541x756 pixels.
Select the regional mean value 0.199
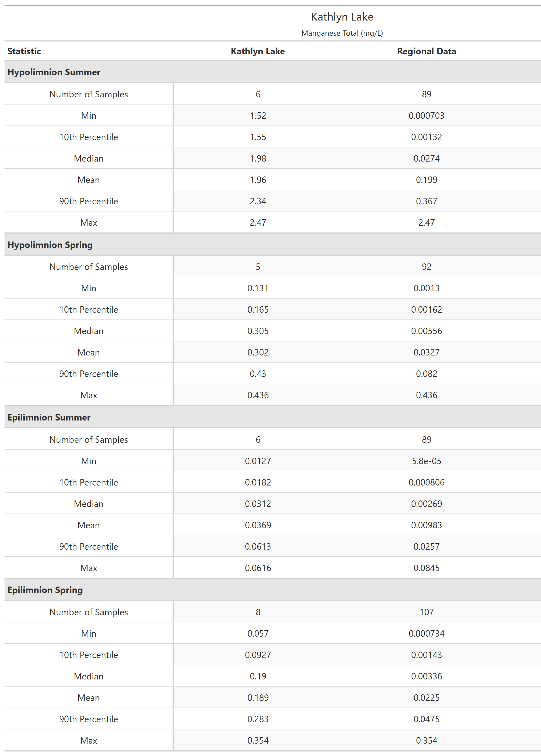tap(426, 180)
